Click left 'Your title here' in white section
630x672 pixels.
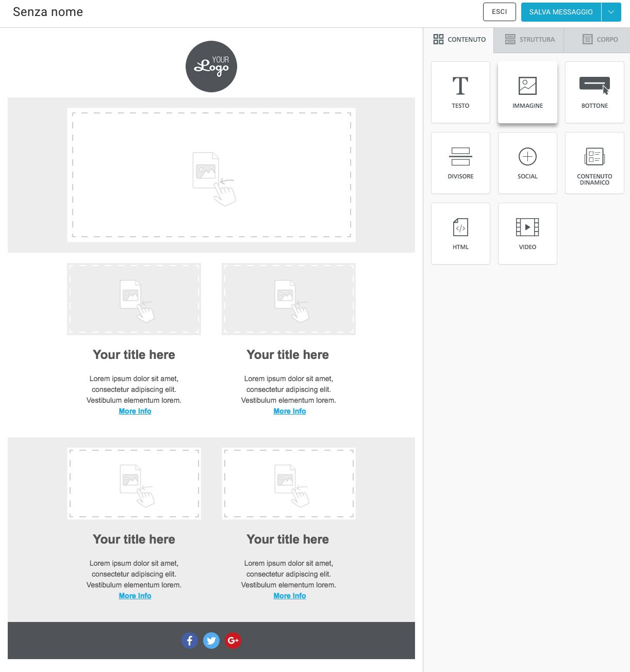134,355
